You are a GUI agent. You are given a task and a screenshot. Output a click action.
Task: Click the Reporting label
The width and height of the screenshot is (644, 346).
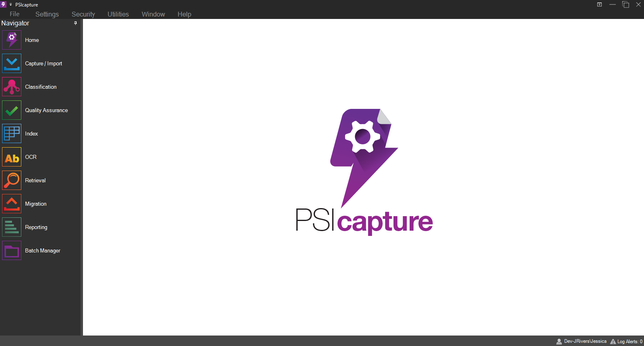[36, 227]
